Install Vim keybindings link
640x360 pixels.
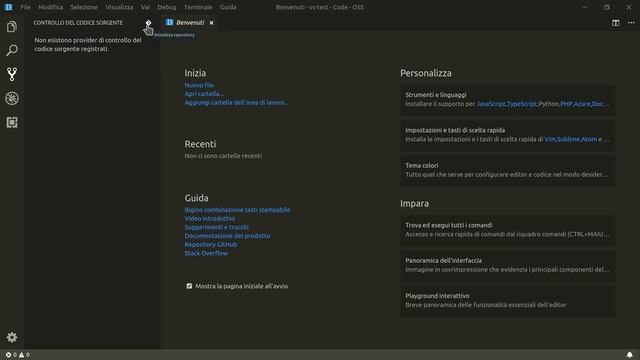click(550, 139)
